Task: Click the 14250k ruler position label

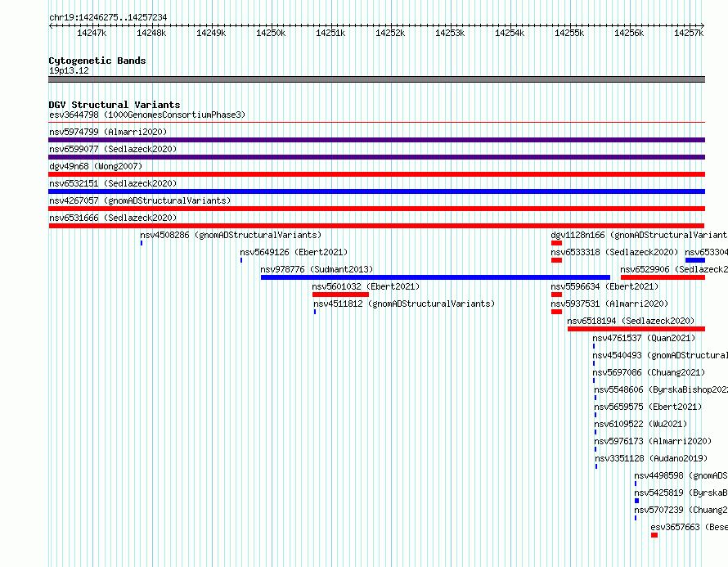Action: (x=271, y=33)
